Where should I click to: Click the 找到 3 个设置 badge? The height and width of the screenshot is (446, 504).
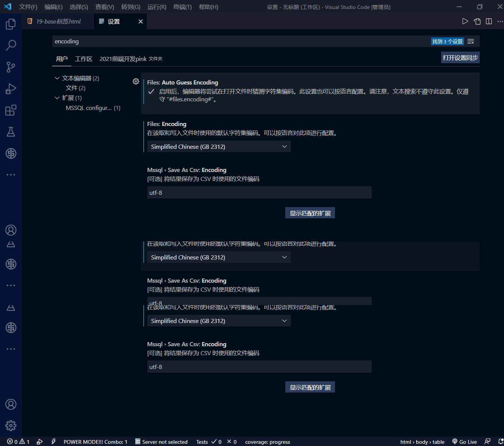tap(448, 41)
